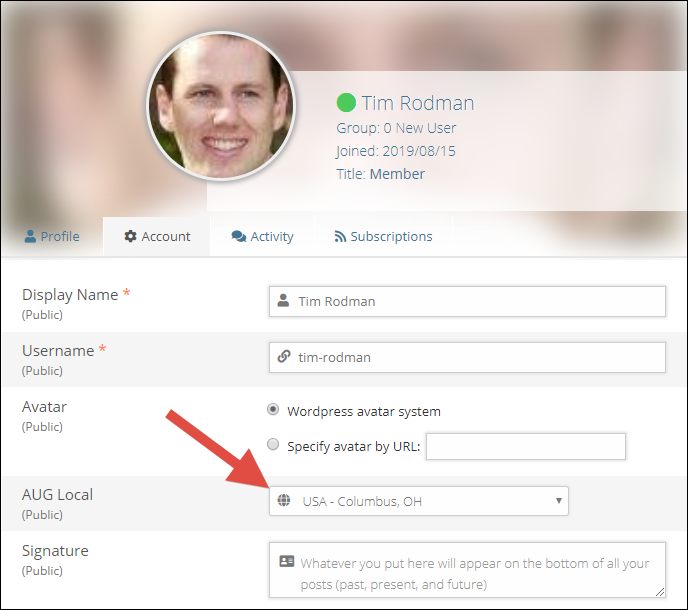
Task: Click the Profile person icon
Action: point(30,237)
